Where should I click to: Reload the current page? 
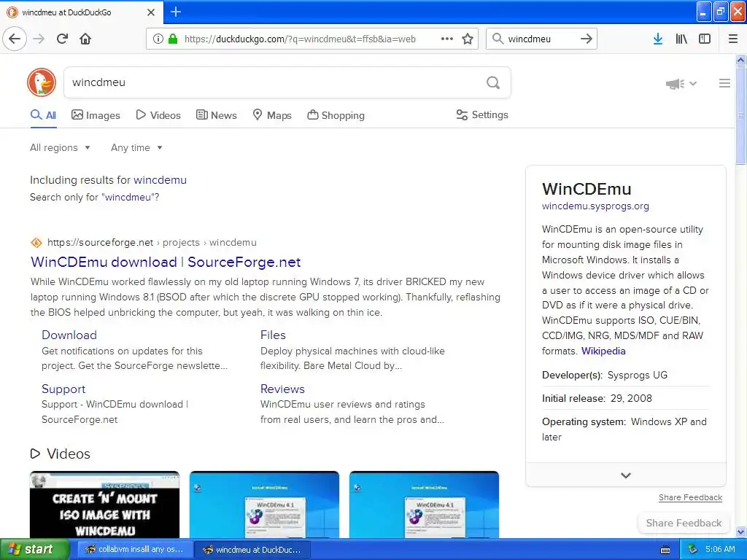(x=62, y=39)
